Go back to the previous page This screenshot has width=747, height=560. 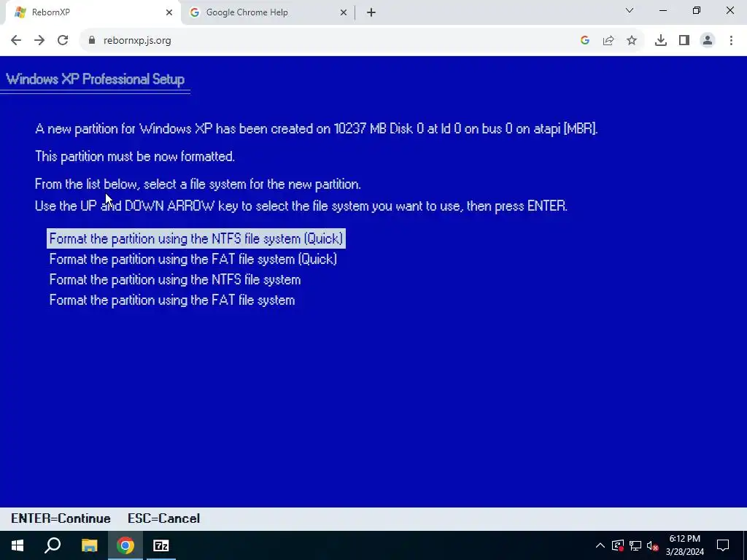click(x=16, y=41)
